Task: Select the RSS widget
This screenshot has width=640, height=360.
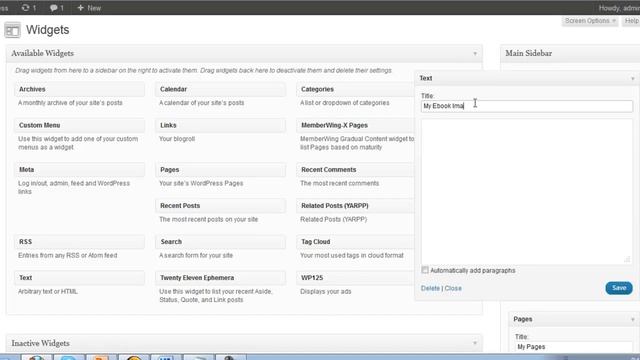Action: coord(80,242)
